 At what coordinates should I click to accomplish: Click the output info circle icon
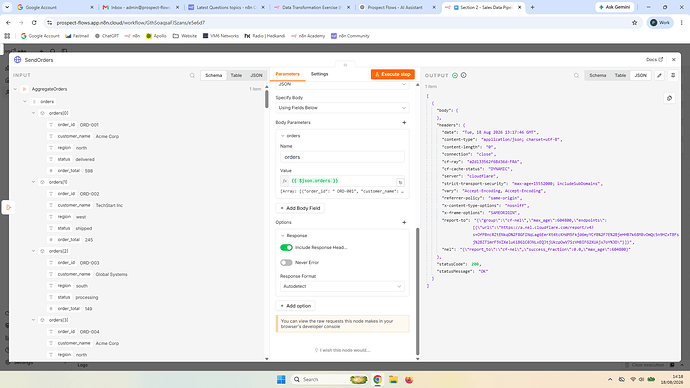[x=464, y=75]
